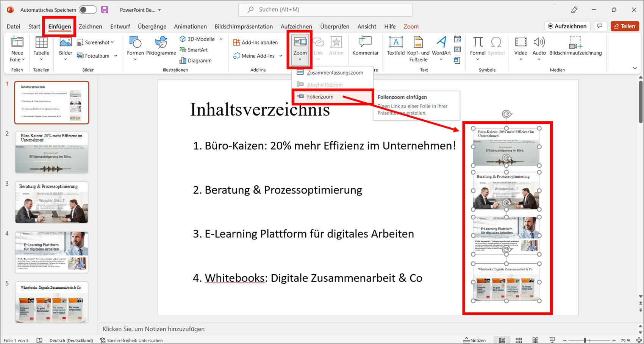
Task: Toggle Notizen pane in status bar
Action: tap(475, 340)
